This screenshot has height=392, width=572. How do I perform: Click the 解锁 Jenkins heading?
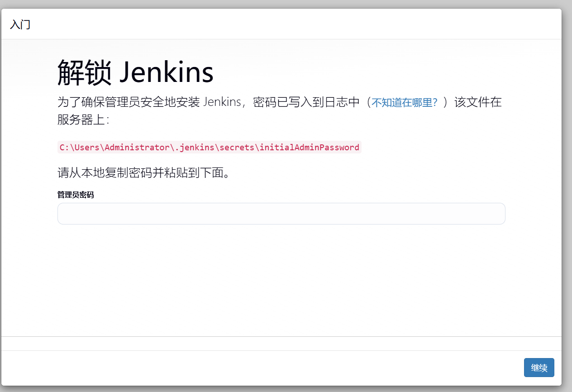pyautogui.click(x=135, y=72)
